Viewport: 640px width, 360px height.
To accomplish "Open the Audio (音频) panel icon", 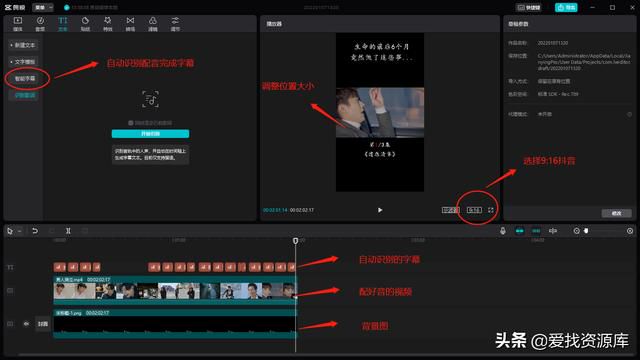I will pyautogui.click(x=40, y=24).
